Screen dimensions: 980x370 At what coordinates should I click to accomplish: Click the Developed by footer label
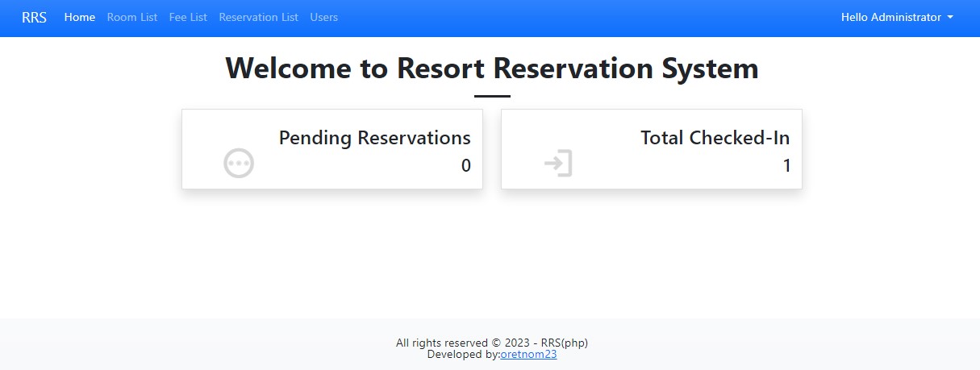pos(464,354)
